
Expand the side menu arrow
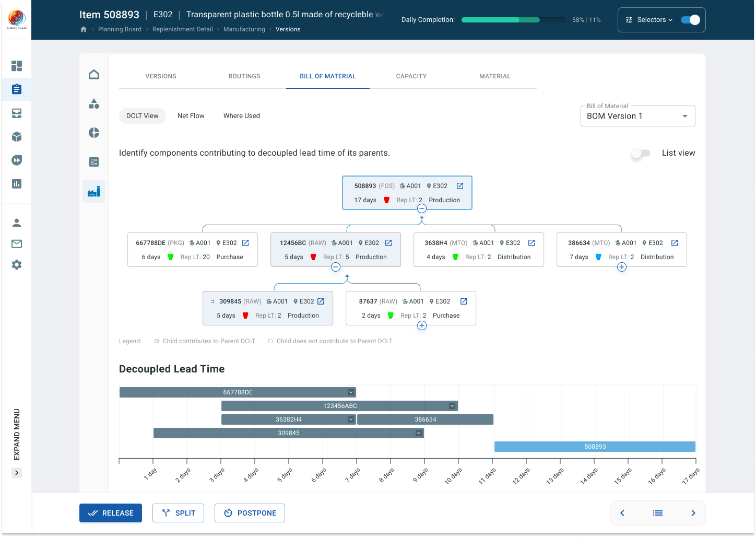coord(17,473)
